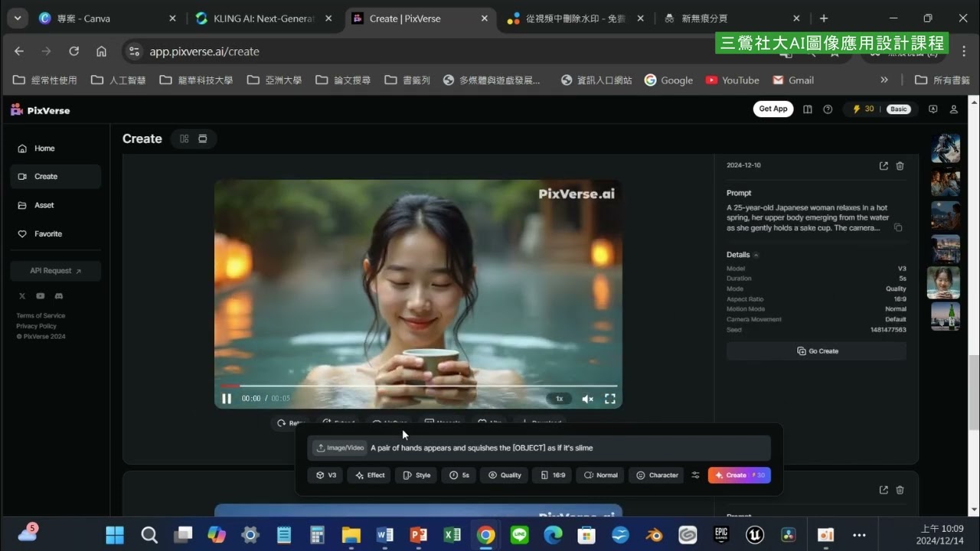Open the Character selector

656,475
